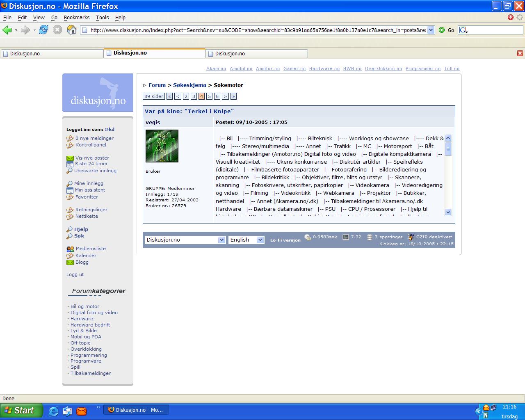Open the '89 sider' page jump
Screen dimensions: 525x420
[x=154, y=96]
